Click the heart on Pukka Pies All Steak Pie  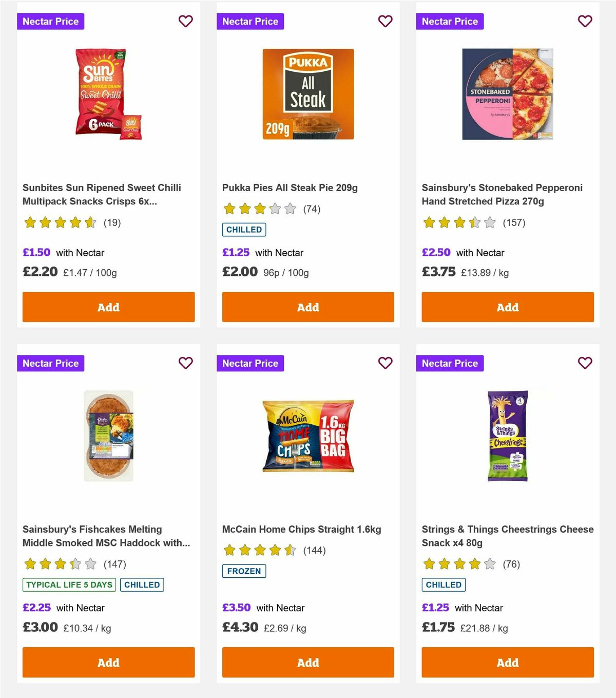coord(385,21)
